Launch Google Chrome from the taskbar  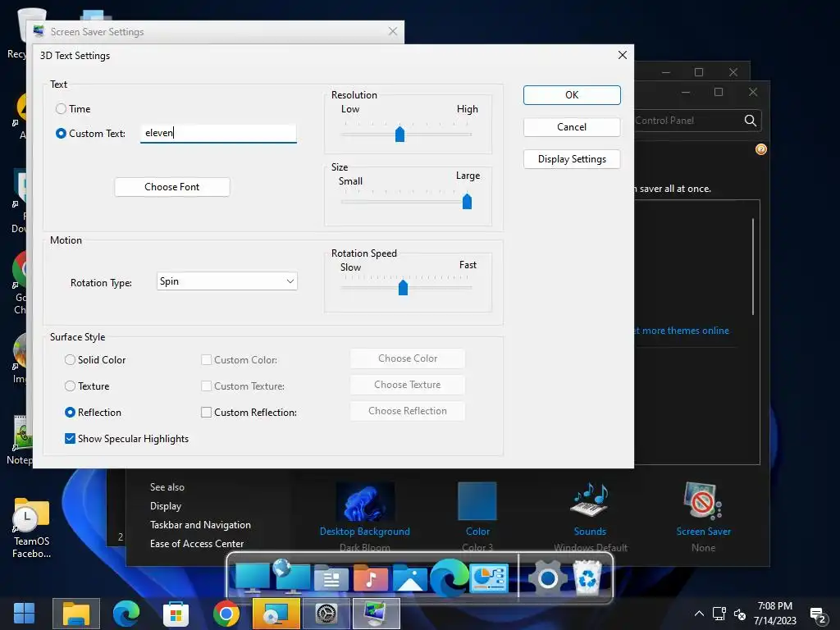[x=226, y=614]
